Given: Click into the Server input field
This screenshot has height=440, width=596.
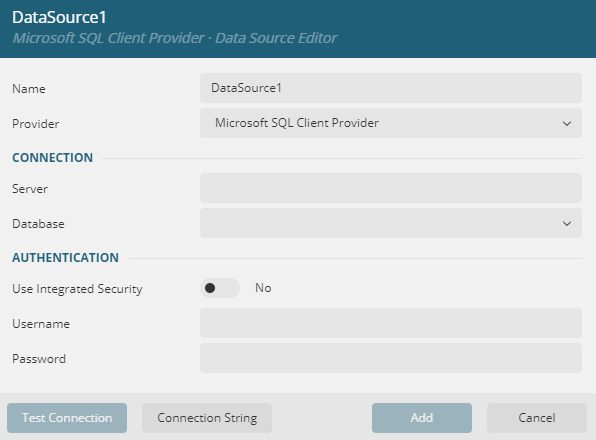Looking at the screenshot, I should [x=391, y=188].
